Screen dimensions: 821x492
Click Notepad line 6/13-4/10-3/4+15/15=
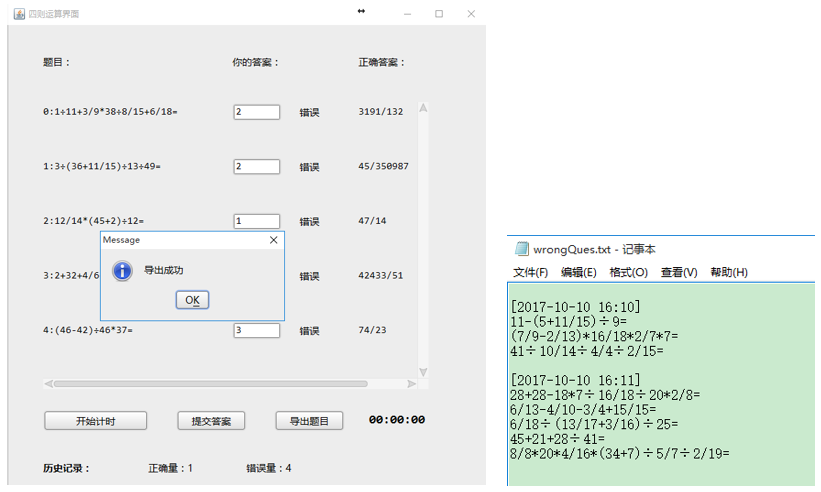tap(583, 409)
